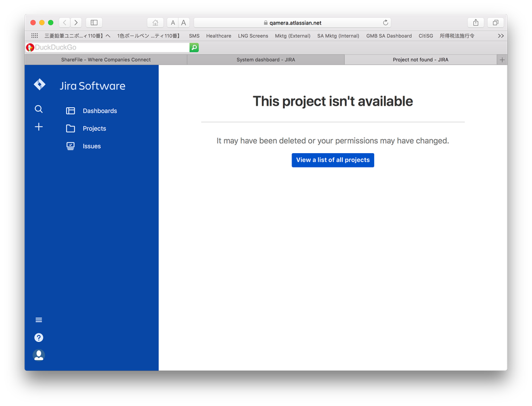Open Issues in Jira sidebar
The width and height of the screenshot is (532, 406).
[x=92, y=146]
